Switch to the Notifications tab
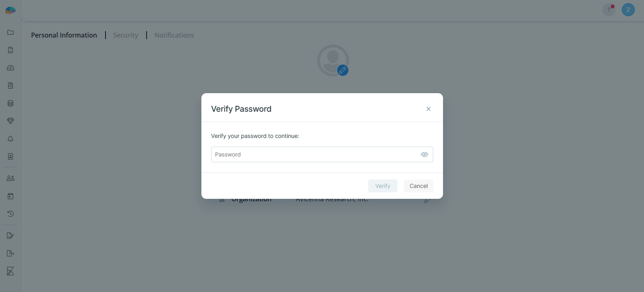Image resolution: width=644 pixels, height=292 pixels. pyautogui.click(x=174, y=35)
